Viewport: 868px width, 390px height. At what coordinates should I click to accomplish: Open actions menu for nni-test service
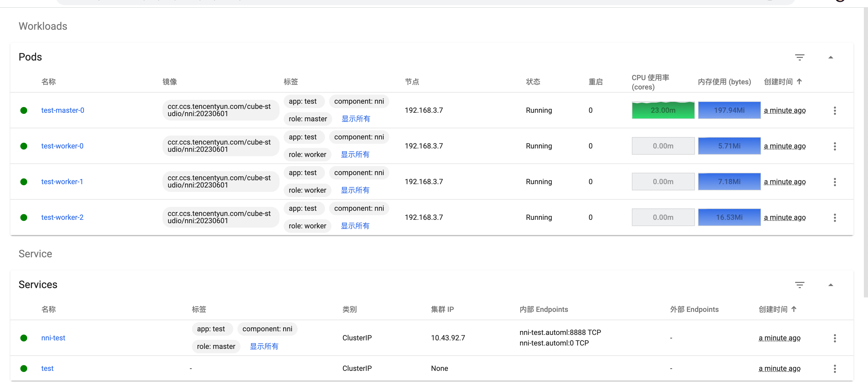[835, 338]
